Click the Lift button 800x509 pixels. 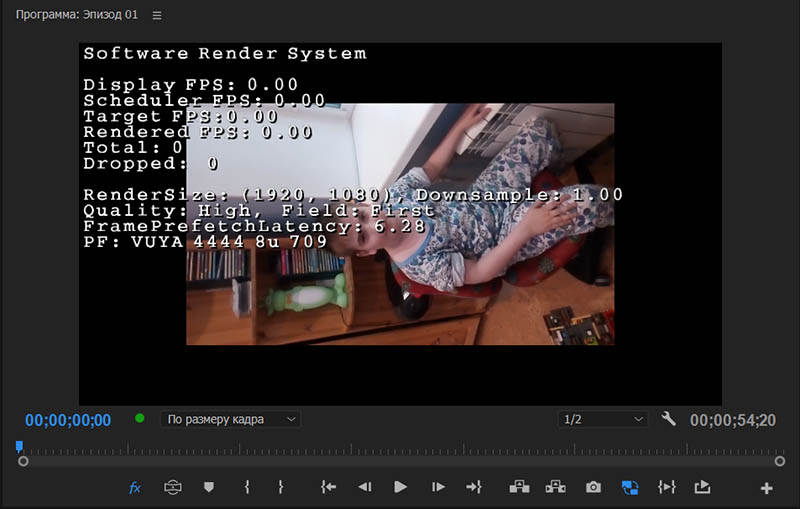point(519,487)
